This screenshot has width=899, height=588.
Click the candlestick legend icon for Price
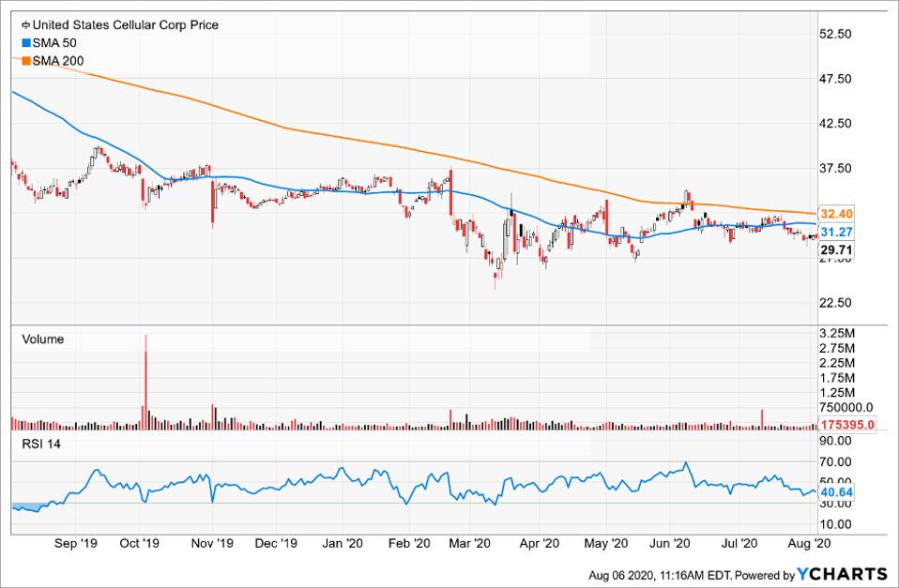click(25, 25)
